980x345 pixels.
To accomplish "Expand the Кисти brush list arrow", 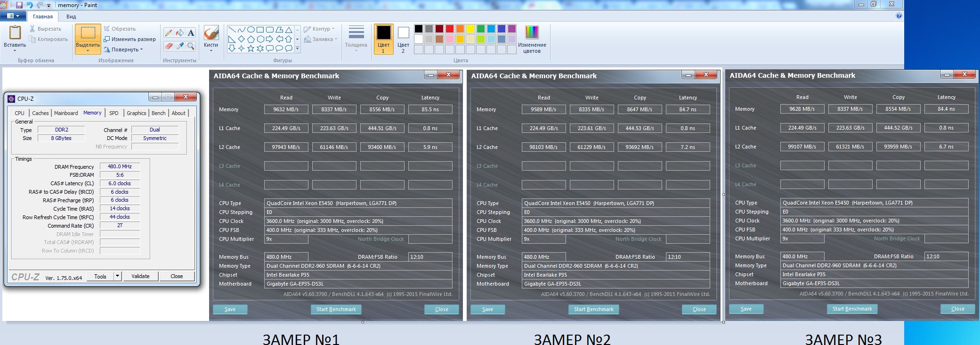I will 211,50.
